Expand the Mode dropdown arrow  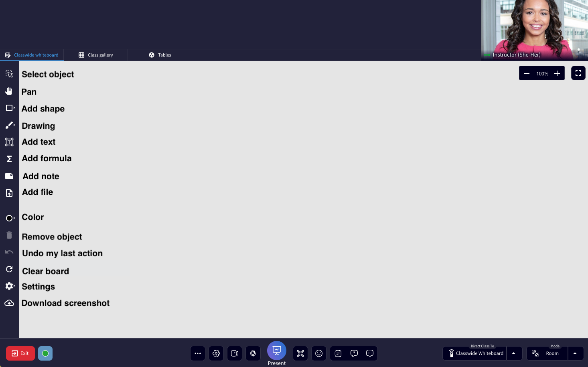tap(575, 353)
